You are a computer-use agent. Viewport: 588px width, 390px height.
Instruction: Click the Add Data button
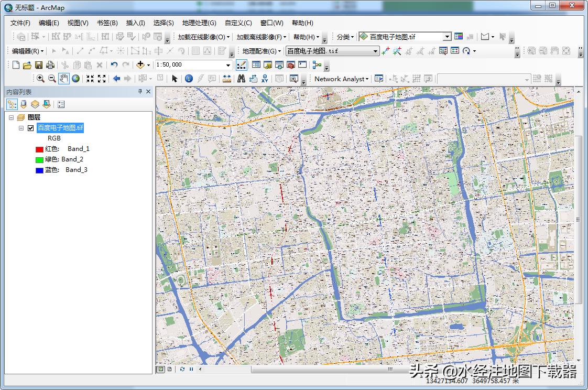point(140,65)
